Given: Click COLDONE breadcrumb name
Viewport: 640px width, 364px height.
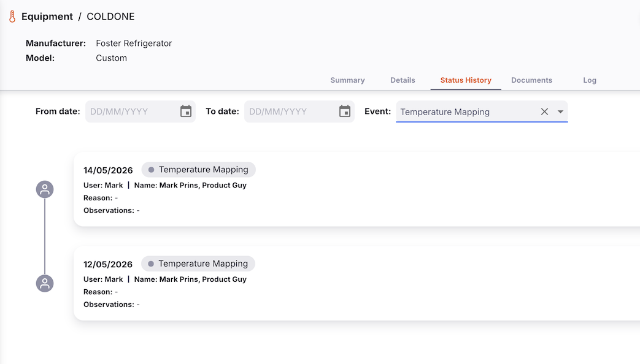Looking at the screenshot, I should [110, 17].
